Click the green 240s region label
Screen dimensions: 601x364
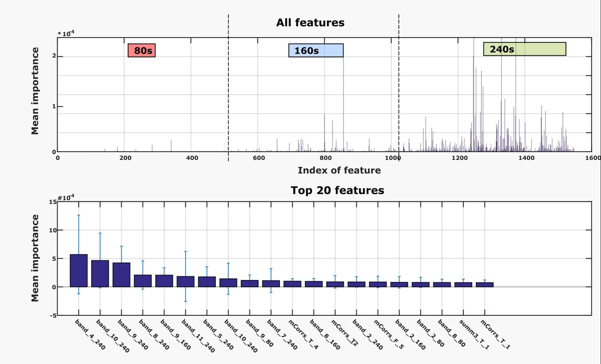point(524,49)
